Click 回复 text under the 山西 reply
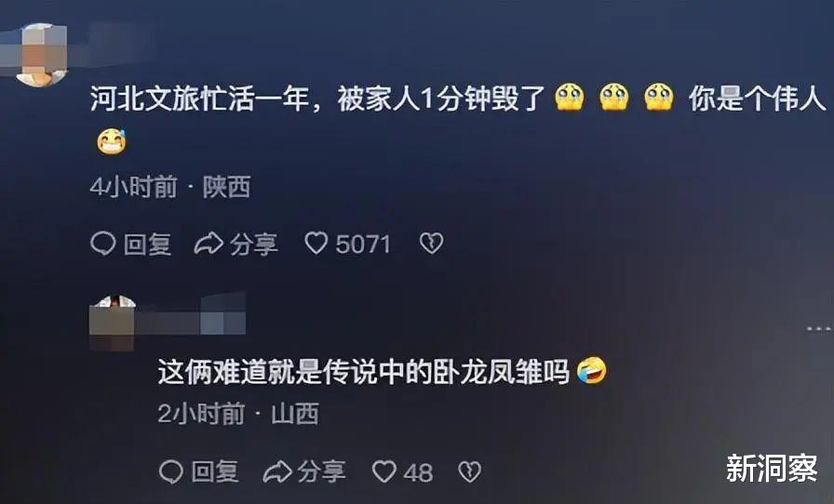834x504 pixels. (x=215, y=472)
